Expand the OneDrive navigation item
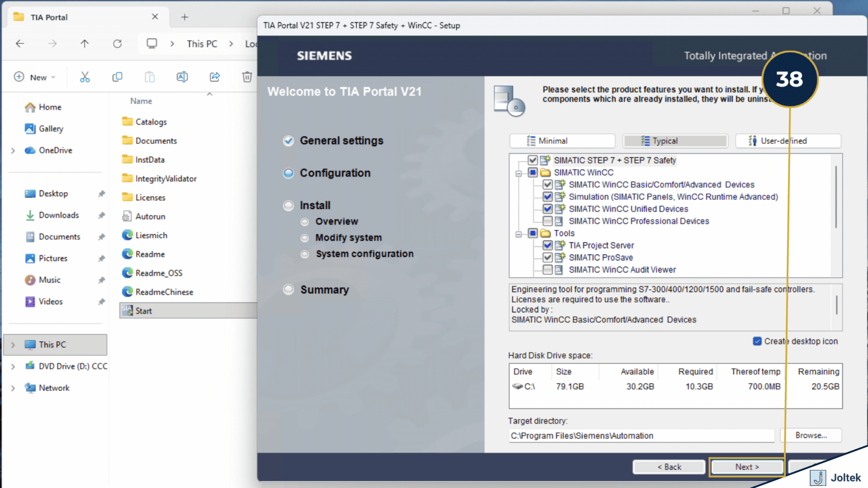This screenshot has width=868, height=488. pos(13,150)
